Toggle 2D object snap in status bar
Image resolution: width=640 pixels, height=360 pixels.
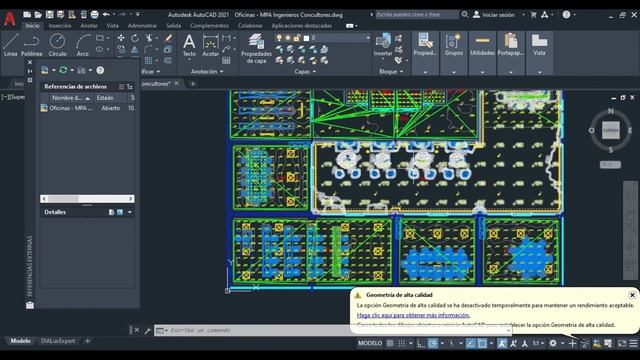(x=482, y=343)
